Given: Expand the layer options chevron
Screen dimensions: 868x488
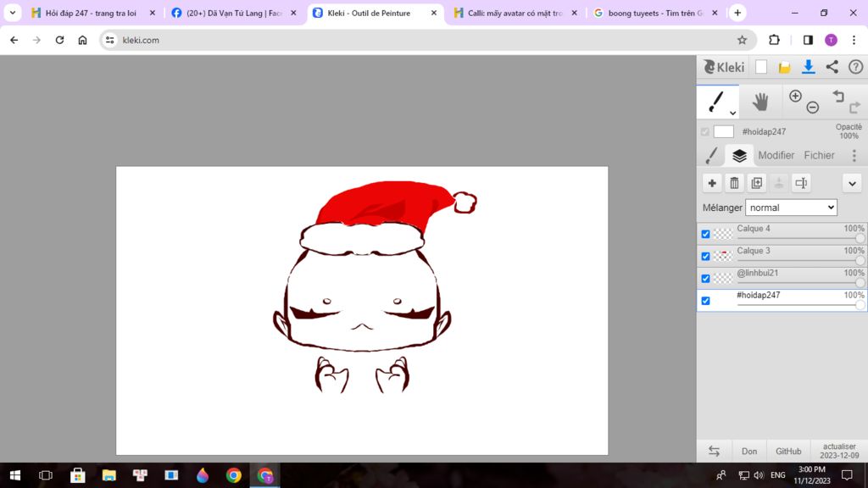Looking at the screenshot, I should click(853, 183).
